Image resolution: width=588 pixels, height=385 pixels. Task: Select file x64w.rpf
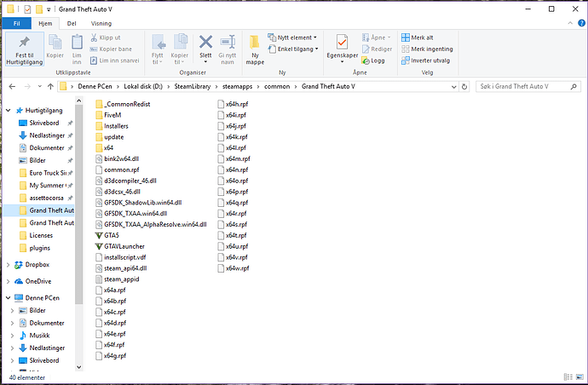click(233, 268)
